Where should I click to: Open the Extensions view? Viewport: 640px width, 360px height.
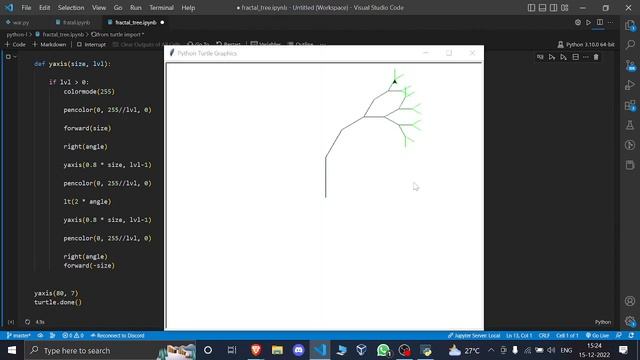630,105
